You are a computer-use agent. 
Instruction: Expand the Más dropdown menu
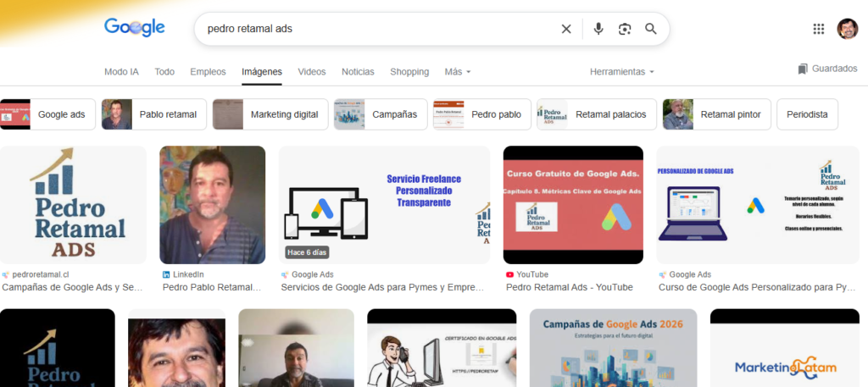tap(458, 72)
